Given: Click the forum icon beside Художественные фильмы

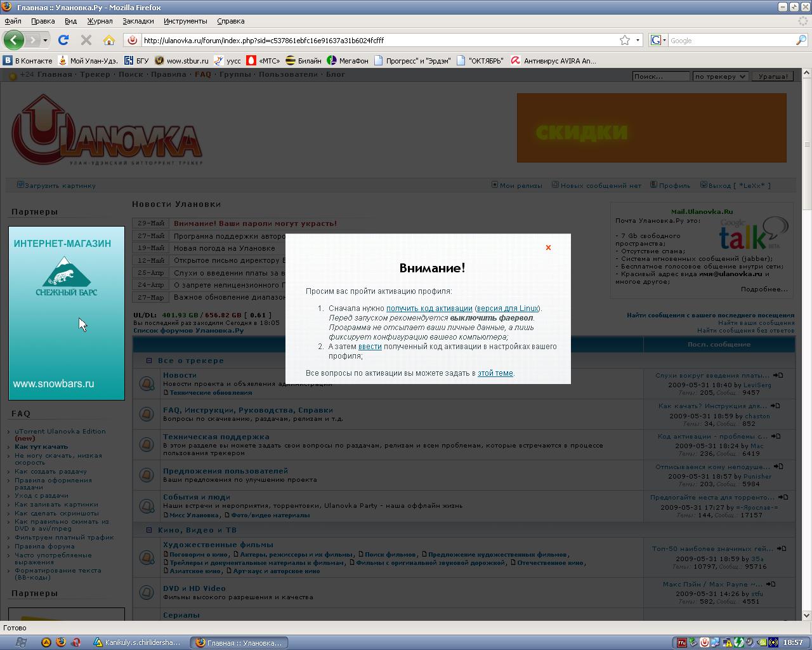Looking at the screenshot, I should pos(147,557).
